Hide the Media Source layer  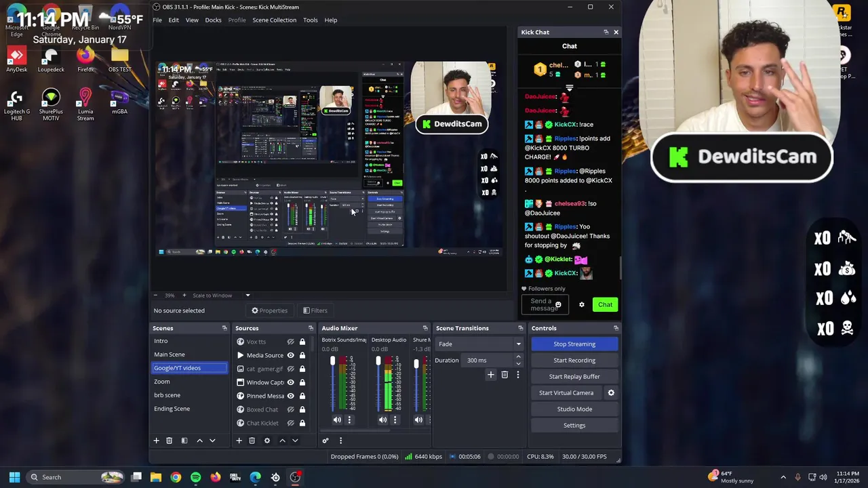coord(290,355)
